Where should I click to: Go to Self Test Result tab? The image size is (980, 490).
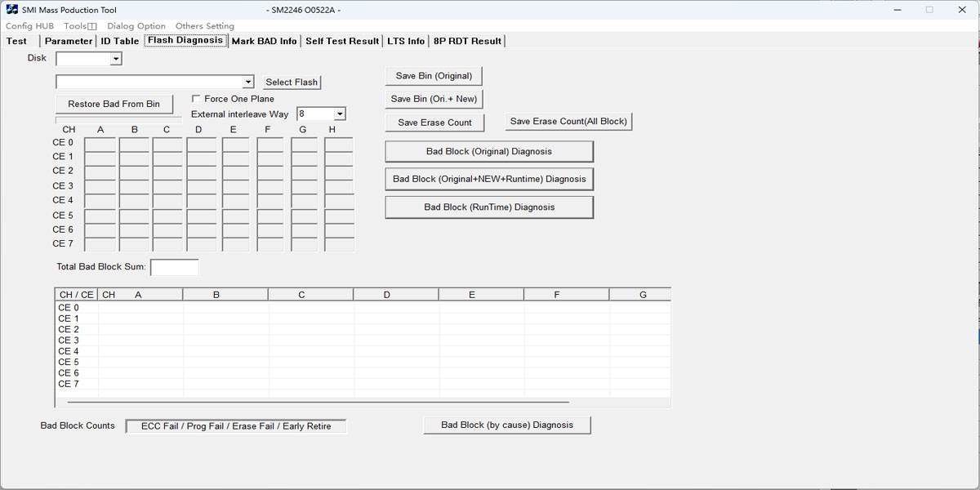pos(342,41)
